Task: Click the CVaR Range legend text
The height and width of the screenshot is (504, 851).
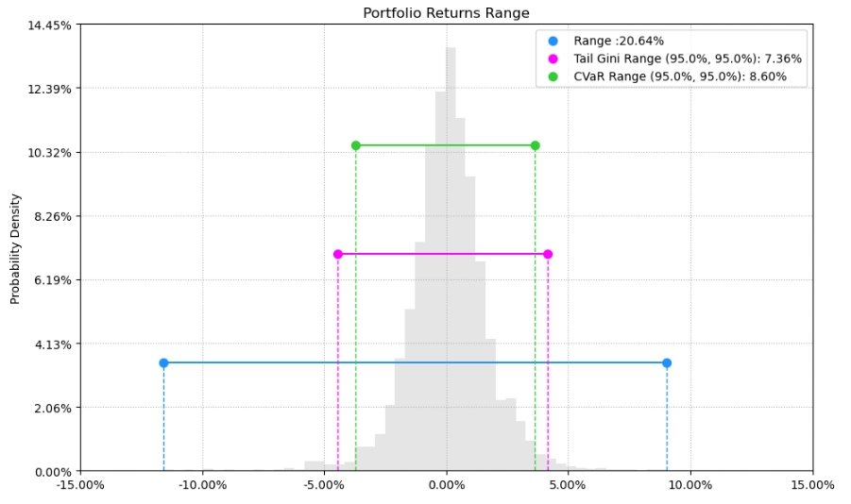Action: [x=680, y=76]
